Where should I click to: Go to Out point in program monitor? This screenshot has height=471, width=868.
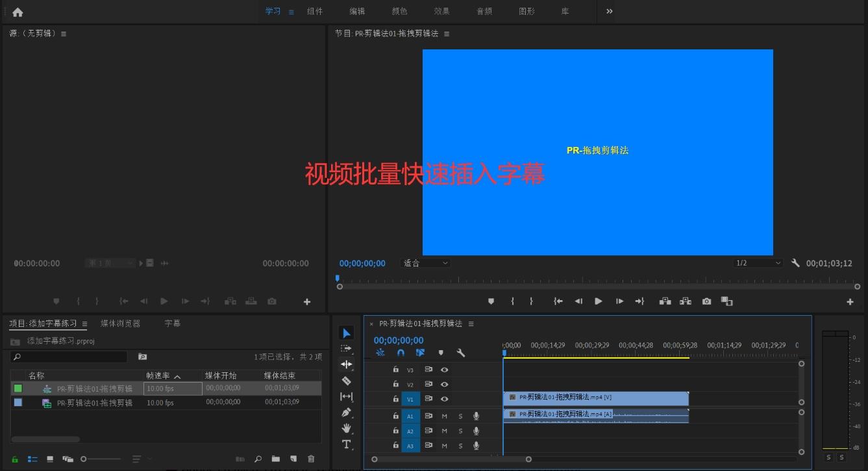click(639, 301)
